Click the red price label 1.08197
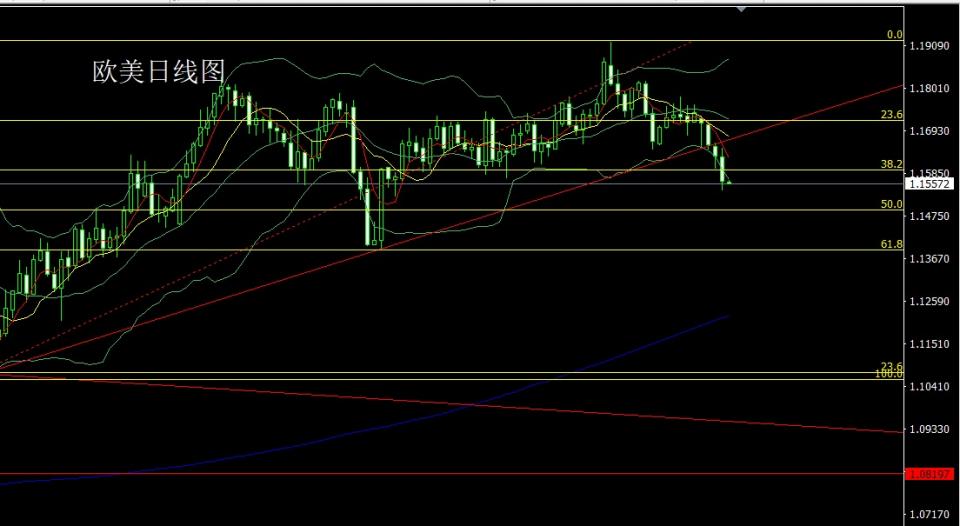The image size is (960, 526). [930, 473]
